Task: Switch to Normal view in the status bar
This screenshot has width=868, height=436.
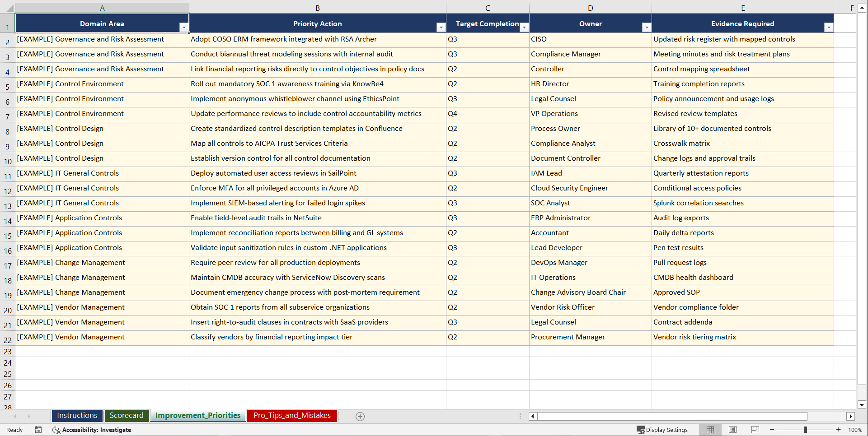Action: (x=710, y=430)
